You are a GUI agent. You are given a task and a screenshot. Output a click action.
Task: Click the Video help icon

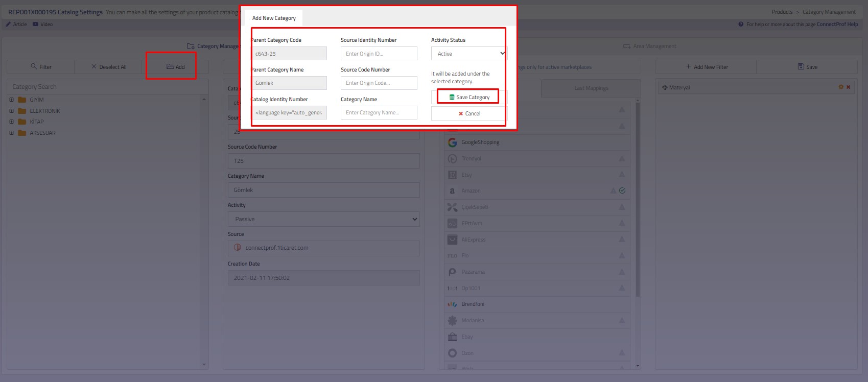[35, 24]
